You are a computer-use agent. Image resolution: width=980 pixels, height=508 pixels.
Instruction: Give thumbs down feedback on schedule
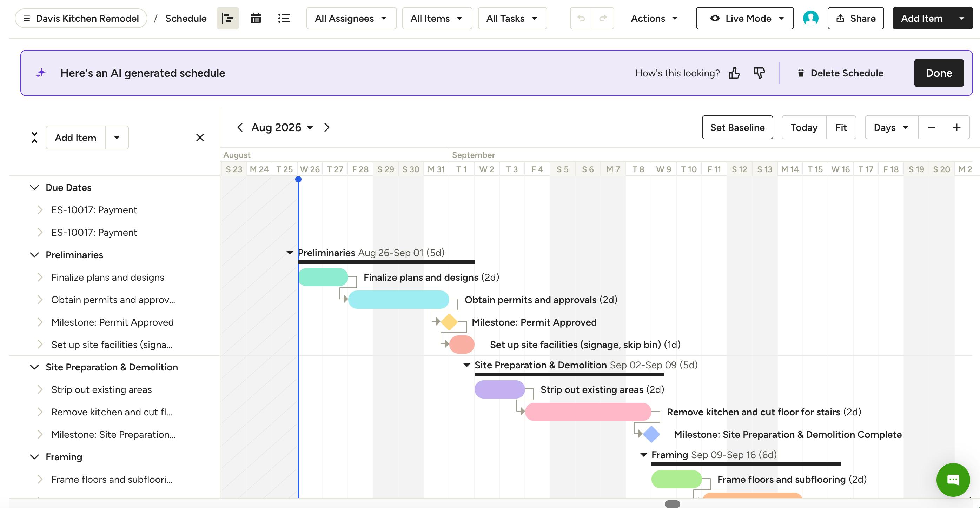(x=759, y=73)
